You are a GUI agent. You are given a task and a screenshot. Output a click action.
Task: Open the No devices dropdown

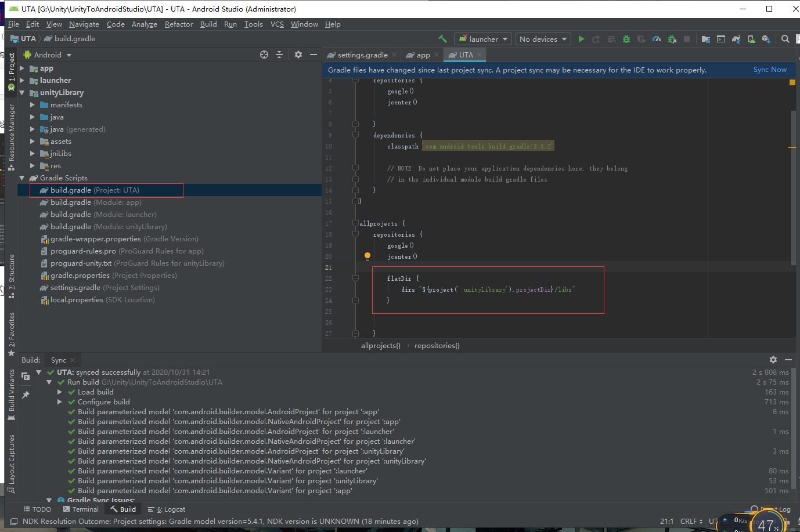[543, 39]
